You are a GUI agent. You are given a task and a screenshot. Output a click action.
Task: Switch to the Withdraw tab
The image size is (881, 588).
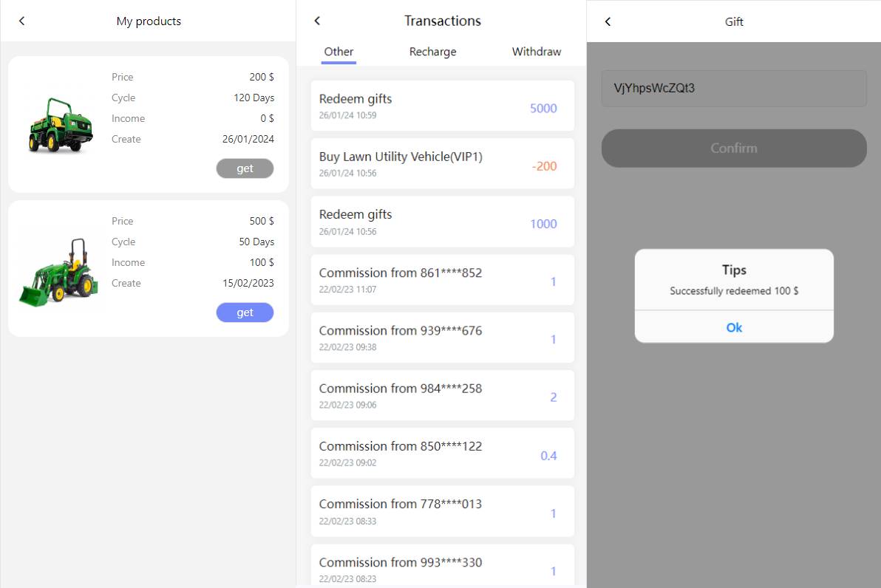pyautogui.click(x=536, y=52)
